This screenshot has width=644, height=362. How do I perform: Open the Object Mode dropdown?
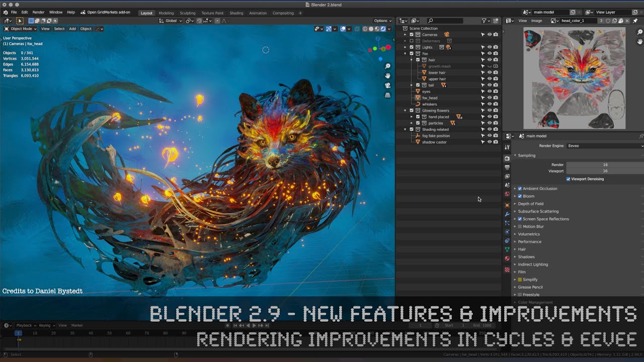[21, 29]
